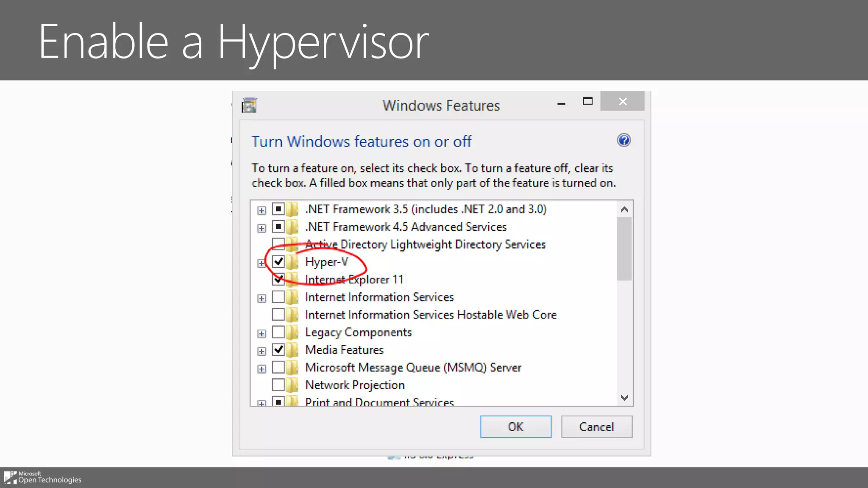This screenshot has height=488, width=868.
Task: Click the .NET Framework 4.5 Advanced Services folder icon
Action: [292, 227]
